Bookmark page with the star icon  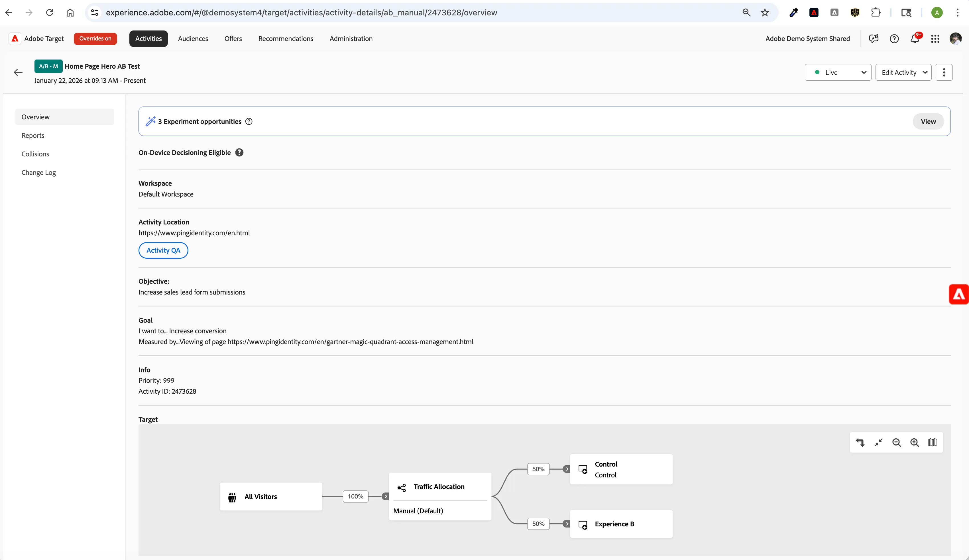pyautogui.click(x=765, y=13)
